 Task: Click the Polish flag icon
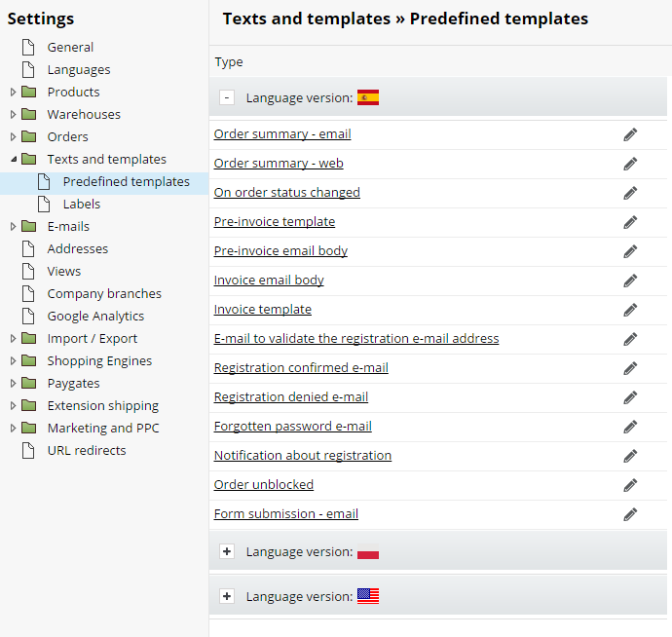pyautogui.click(x=368, y=551)
